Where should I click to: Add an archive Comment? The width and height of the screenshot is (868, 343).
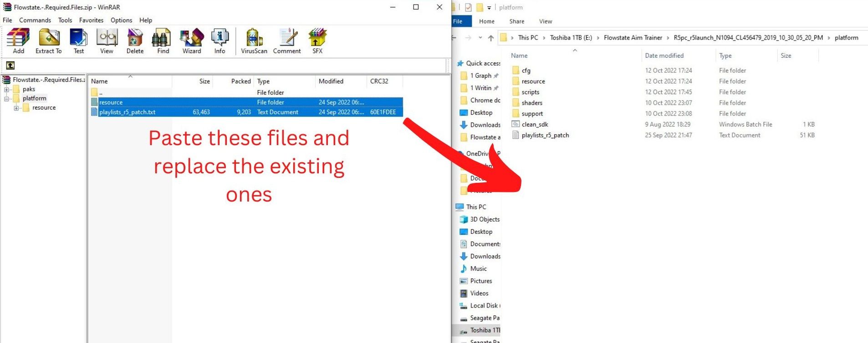287,41
